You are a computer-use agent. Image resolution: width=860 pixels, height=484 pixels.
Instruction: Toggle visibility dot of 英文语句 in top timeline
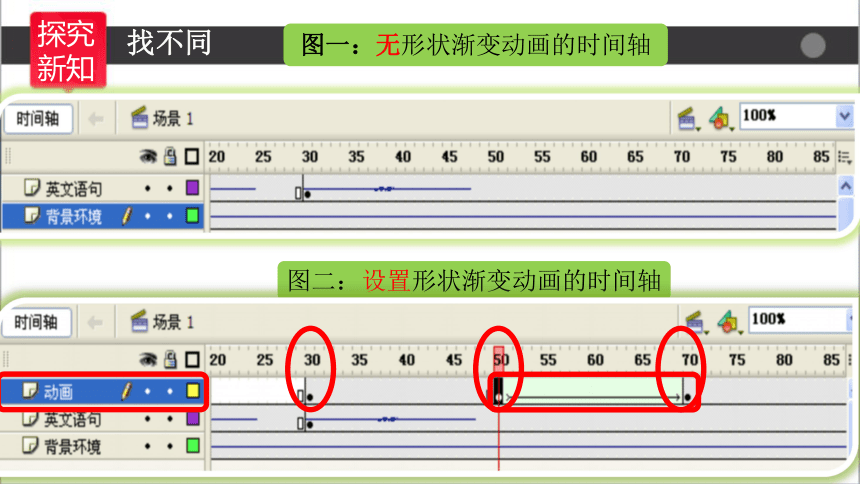pos(148,188)
